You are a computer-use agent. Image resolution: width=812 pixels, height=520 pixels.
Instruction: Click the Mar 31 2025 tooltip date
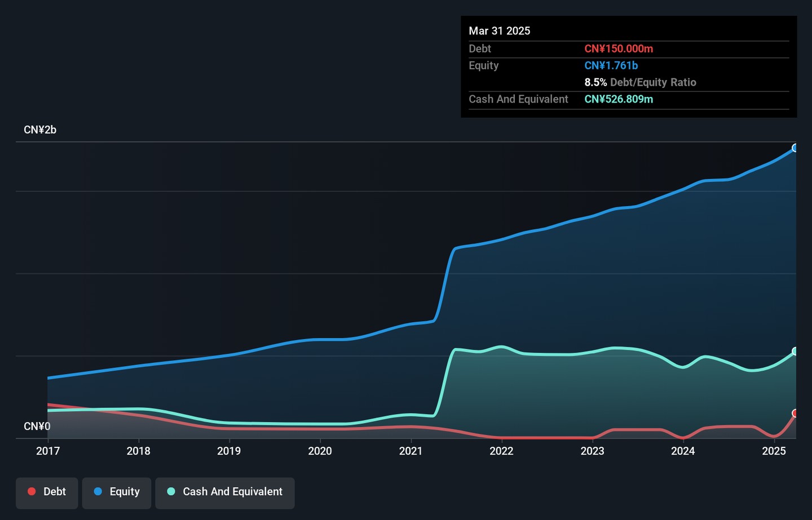500,31
